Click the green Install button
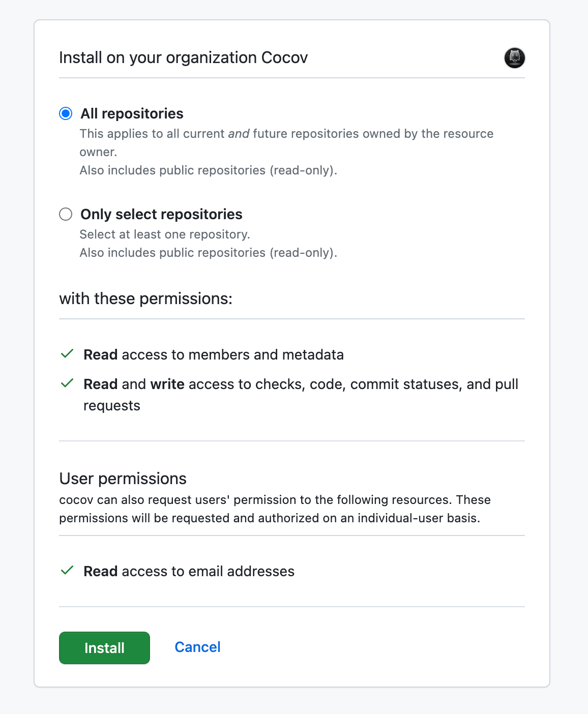 [104, 648]
